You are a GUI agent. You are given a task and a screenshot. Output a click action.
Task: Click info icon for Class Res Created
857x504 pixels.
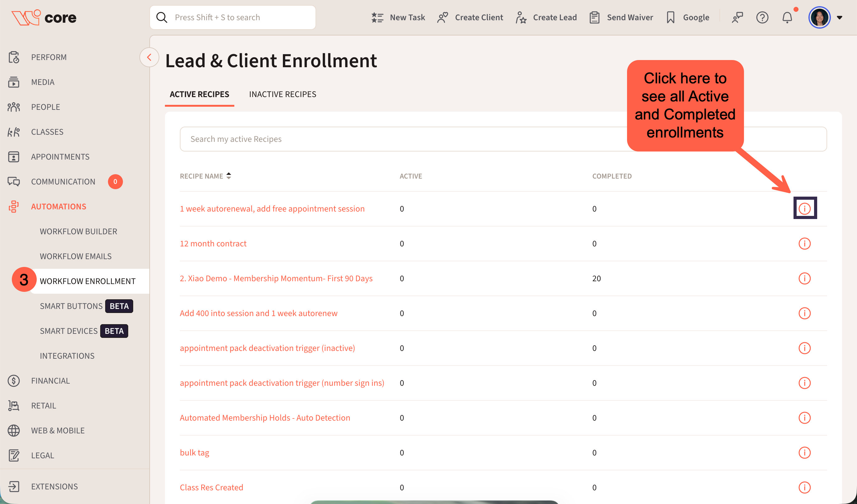804,487
